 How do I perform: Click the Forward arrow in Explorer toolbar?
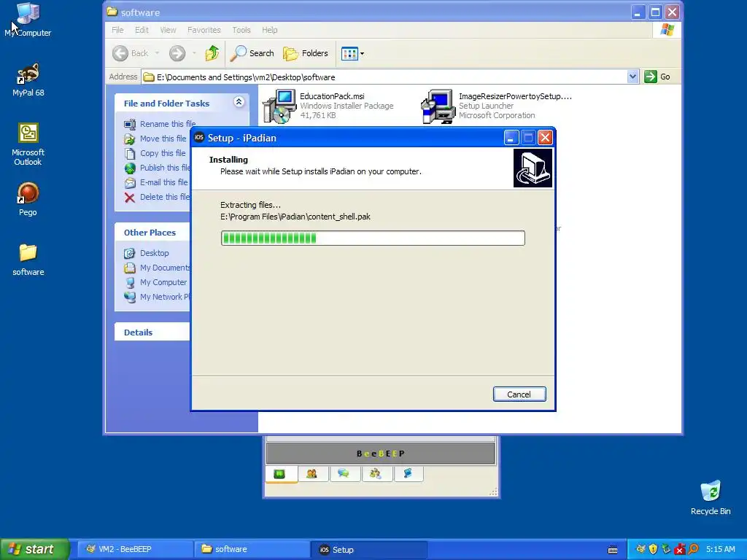(177, 53)
